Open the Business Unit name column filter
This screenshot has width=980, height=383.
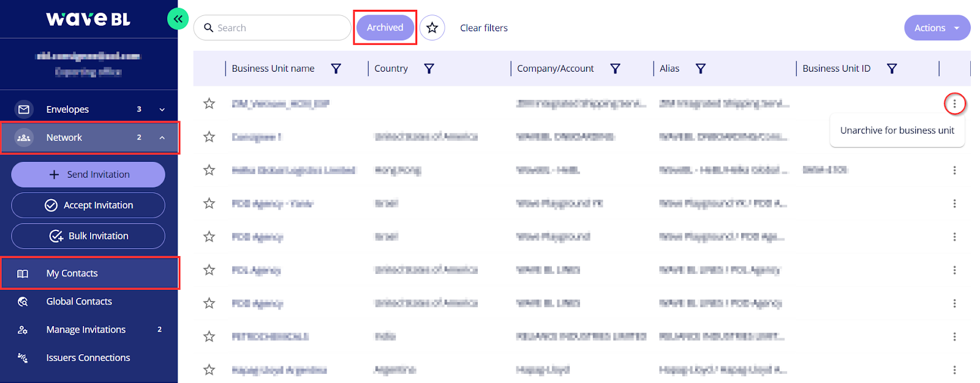click(x=336, y=69)
